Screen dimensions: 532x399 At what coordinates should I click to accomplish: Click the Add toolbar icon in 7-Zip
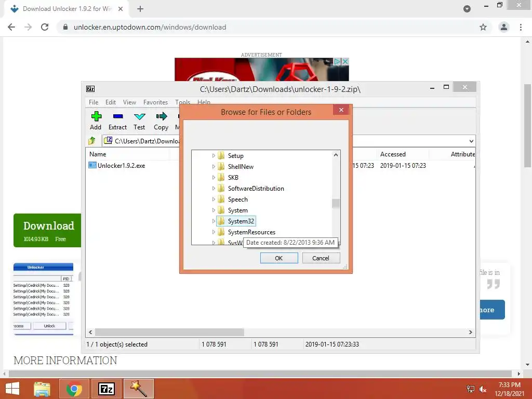coord(96,116)
